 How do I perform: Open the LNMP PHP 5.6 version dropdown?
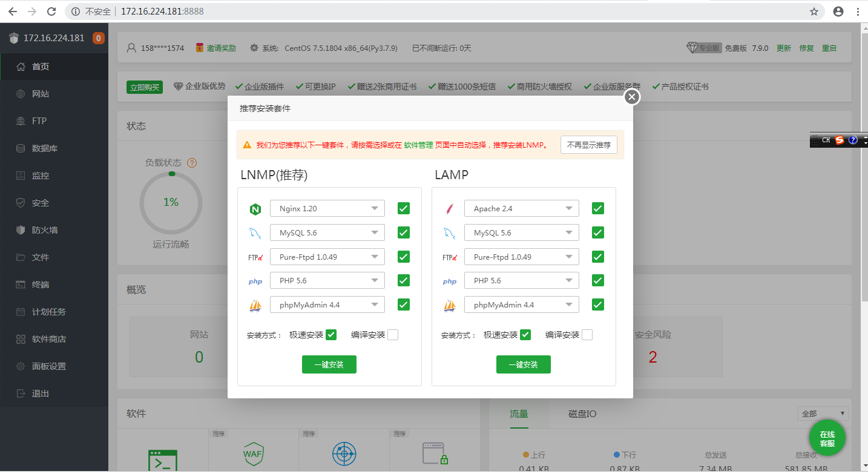tap(327, 280)
